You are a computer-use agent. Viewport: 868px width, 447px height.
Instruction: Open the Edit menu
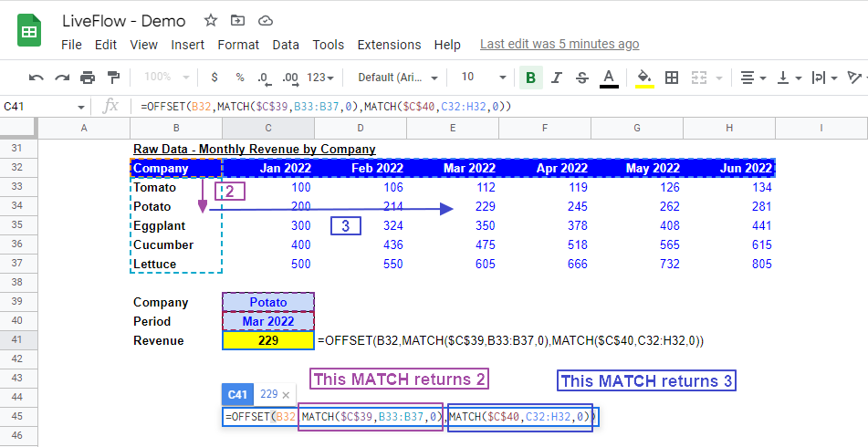(106, 45)
